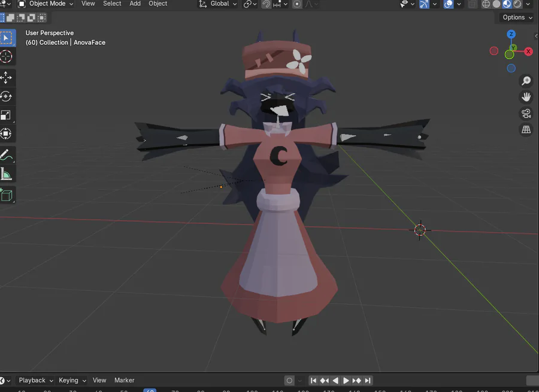Toggle show gizmos button
Viewport: 539px width, 392px height.
click(424, 4)
